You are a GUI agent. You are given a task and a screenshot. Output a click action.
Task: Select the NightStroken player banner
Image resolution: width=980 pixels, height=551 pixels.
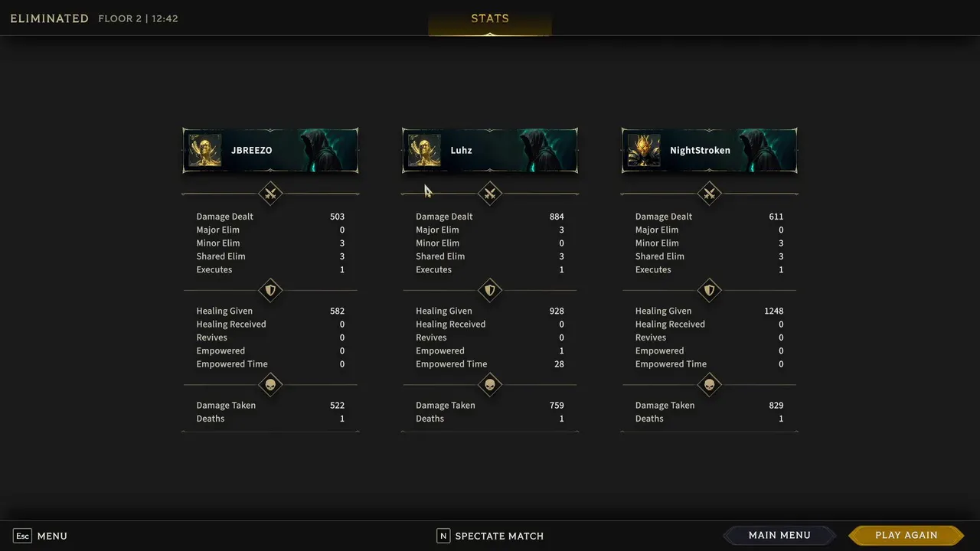click(x=709, y=151)
